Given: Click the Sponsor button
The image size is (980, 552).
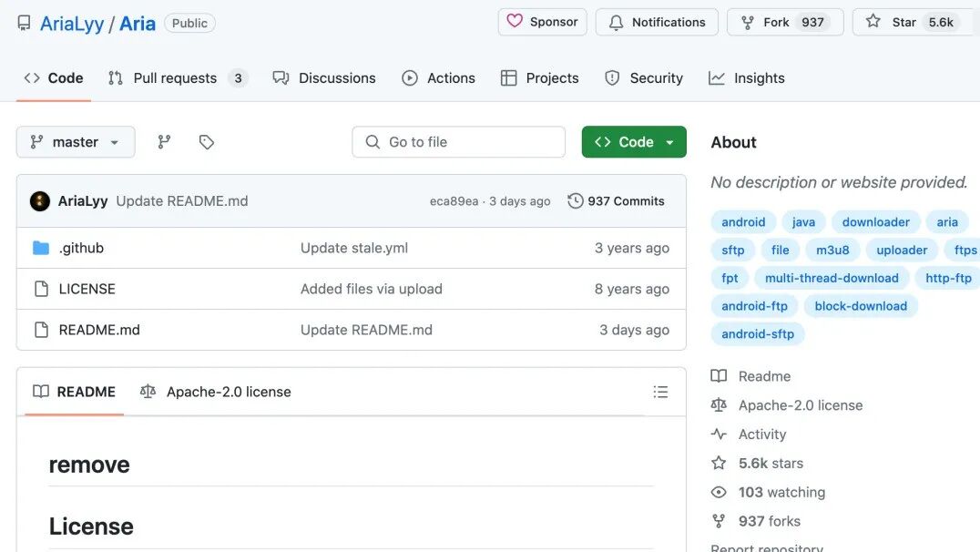Looking at the screenshot, I should (x=543, y=22).
